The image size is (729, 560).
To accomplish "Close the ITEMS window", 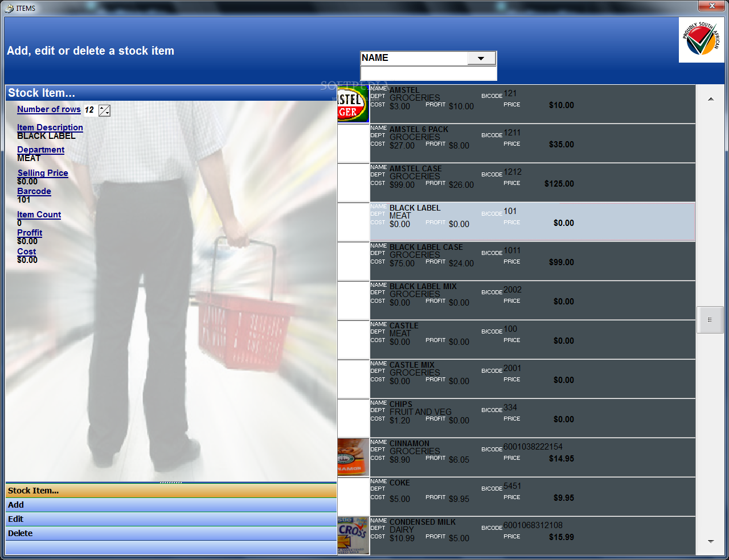I will point(712,6).
